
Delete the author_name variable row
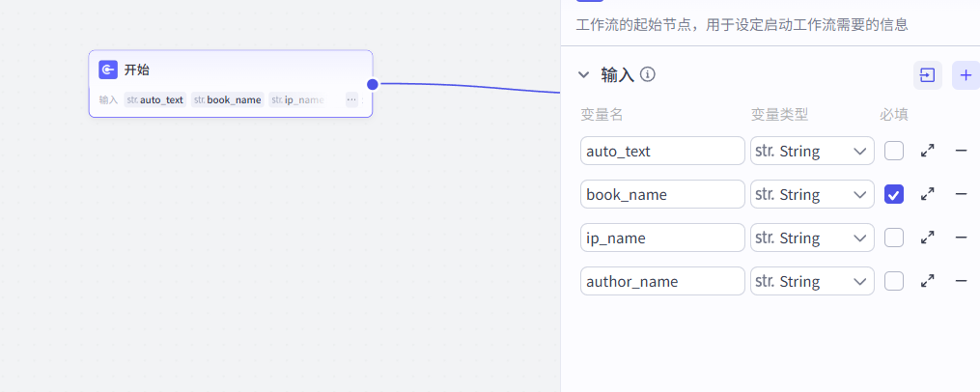[961, 281]
